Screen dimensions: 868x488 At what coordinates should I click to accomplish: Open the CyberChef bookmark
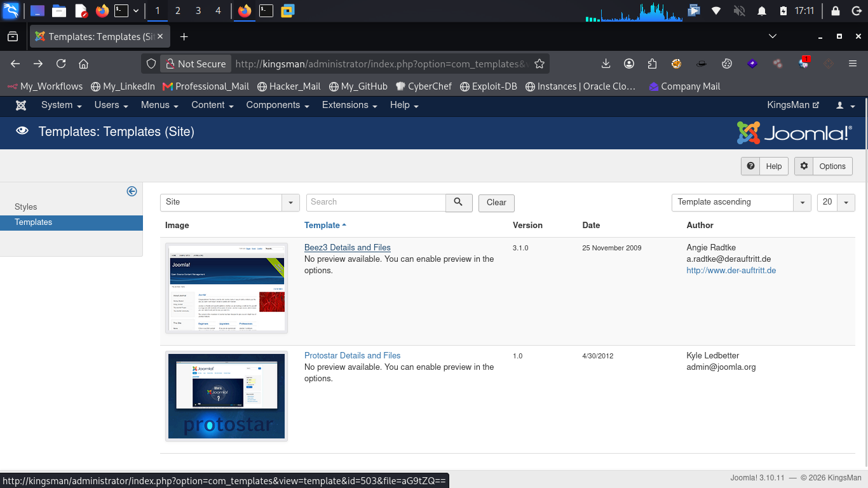click(423, 86)
